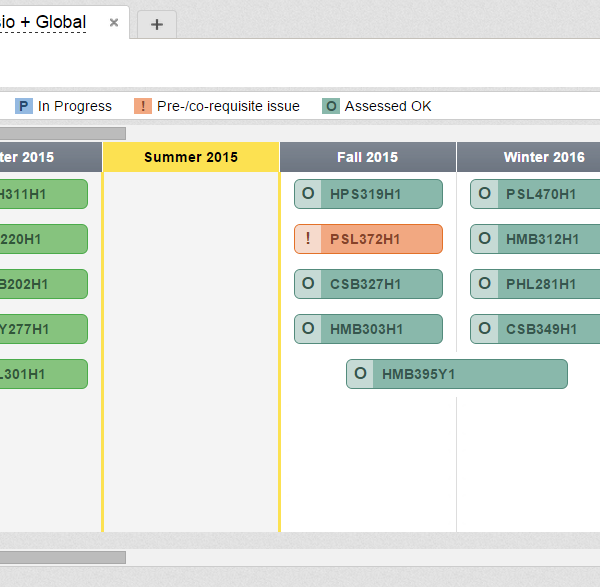Click the '!' warning icon on PSL372H1
This screenshot has width=600, height=587.
[308, 239]
